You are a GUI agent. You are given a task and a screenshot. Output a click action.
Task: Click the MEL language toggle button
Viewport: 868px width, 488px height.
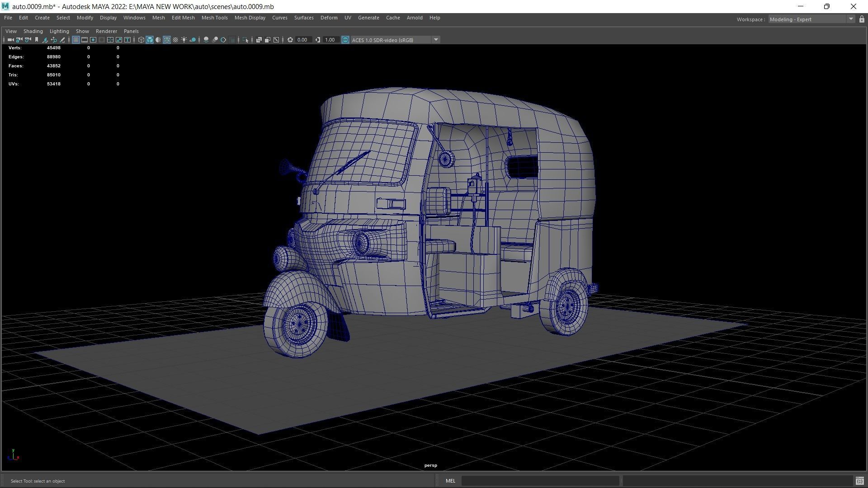click(450, 481)
